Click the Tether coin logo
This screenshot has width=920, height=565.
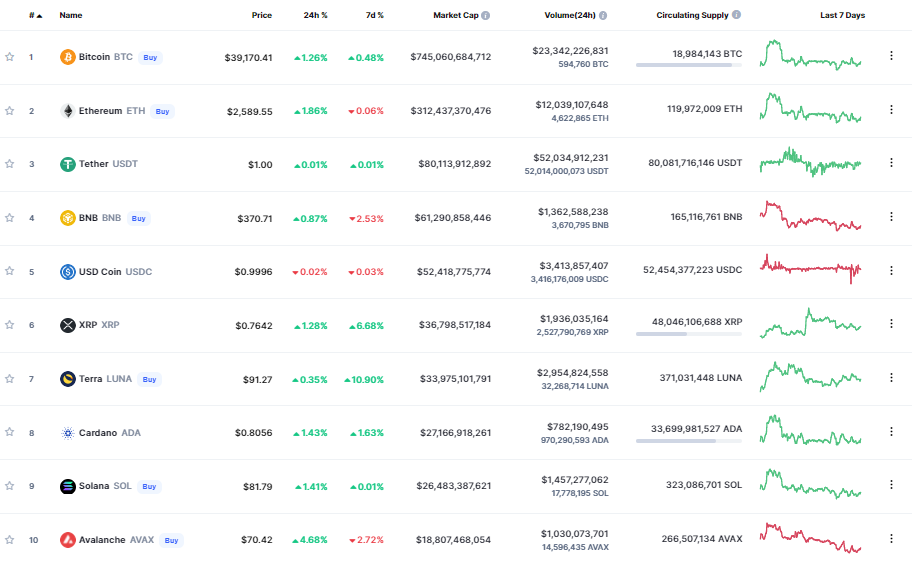tap(67, 164)
